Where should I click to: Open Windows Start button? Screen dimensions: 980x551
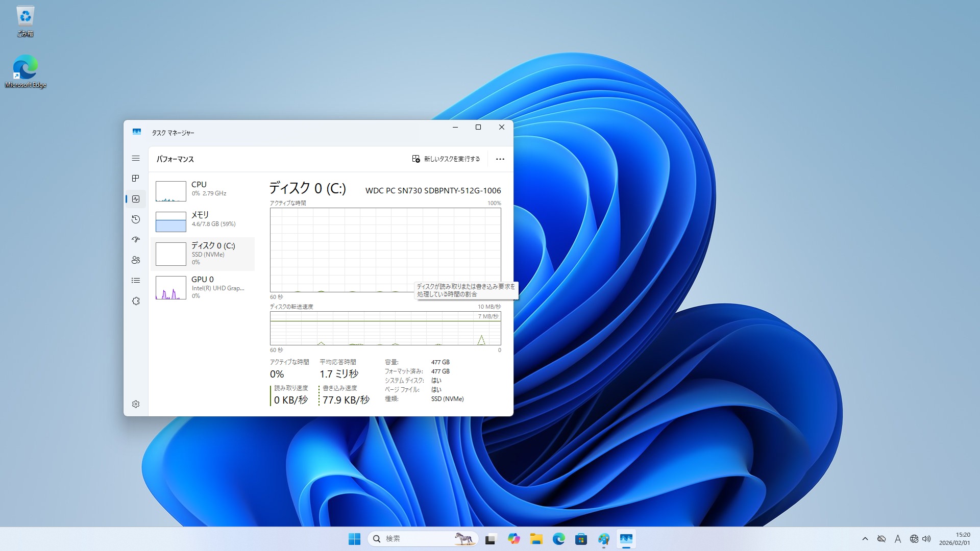(x=354, y=539)
